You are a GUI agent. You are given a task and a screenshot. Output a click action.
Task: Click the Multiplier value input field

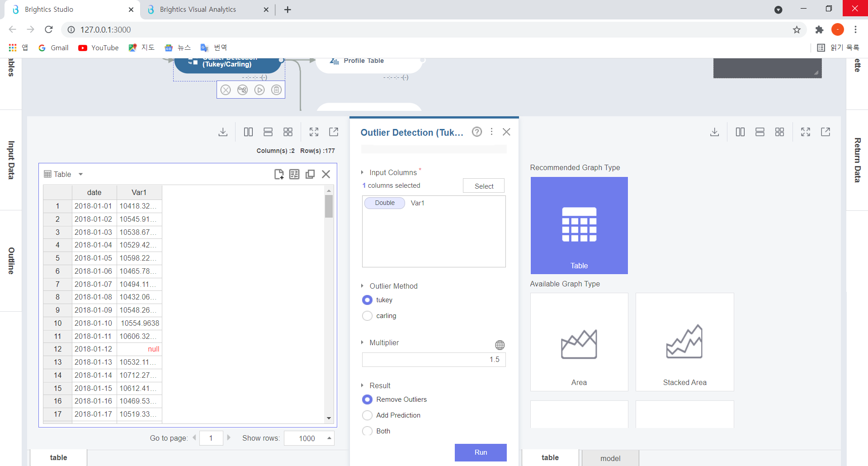coord(434,360)
